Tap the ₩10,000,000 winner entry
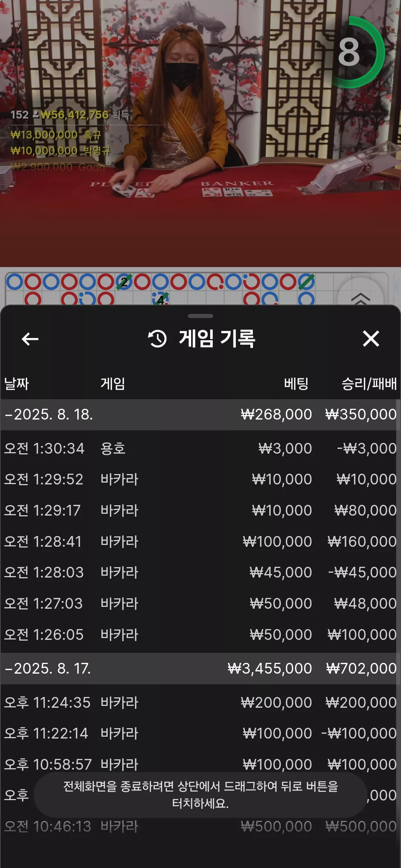401x868 pixels. coord(61,151)
